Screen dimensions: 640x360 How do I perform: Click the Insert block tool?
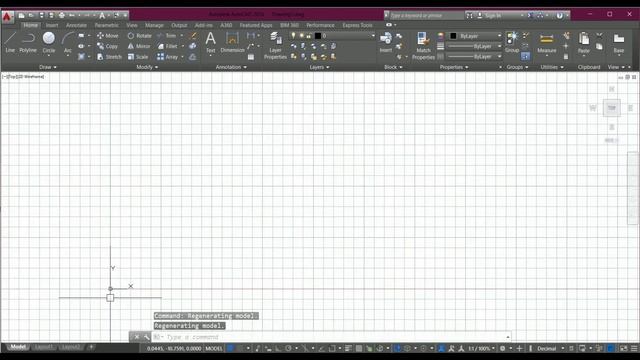coord(386,42)
